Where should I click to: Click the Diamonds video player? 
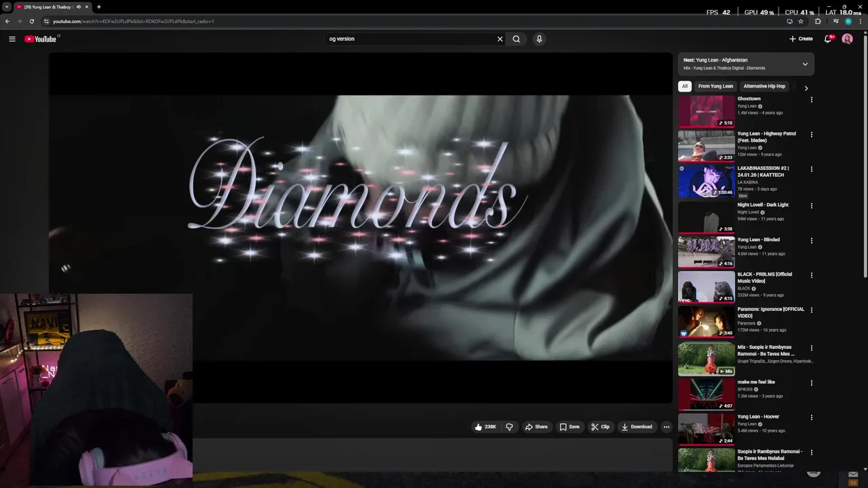[360, 228]
